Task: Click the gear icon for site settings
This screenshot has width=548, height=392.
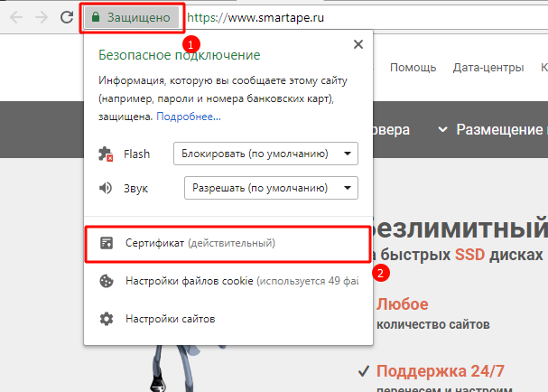Action: click(107, 319)
